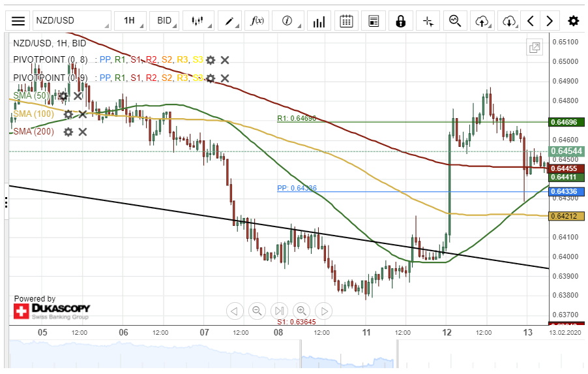Open the calendar date picker
The width and height of the screenshot is (588, 374).
346,21
